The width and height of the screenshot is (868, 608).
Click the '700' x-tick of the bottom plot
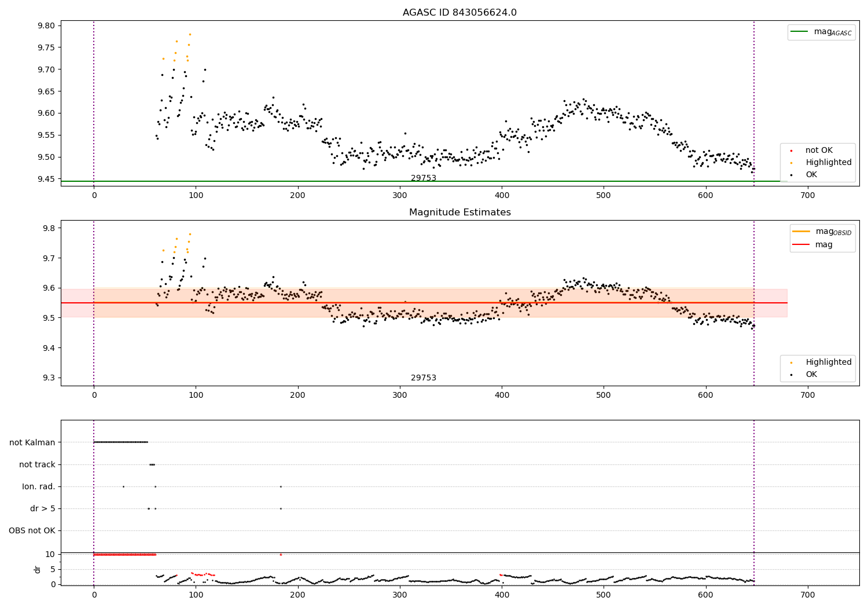pyautogui.click(x=807, y=595)
